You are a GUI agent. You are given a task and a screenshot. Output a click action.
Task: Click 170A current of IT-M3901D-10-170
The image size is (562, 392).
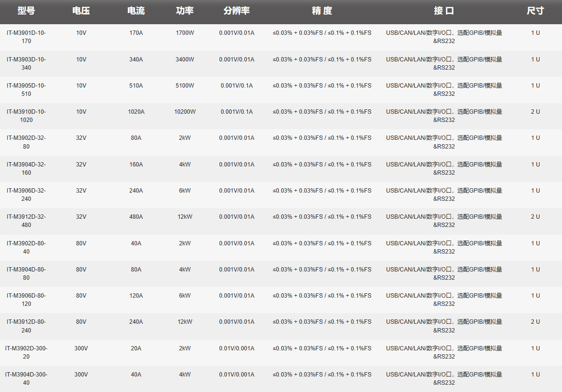click(136, 33)
